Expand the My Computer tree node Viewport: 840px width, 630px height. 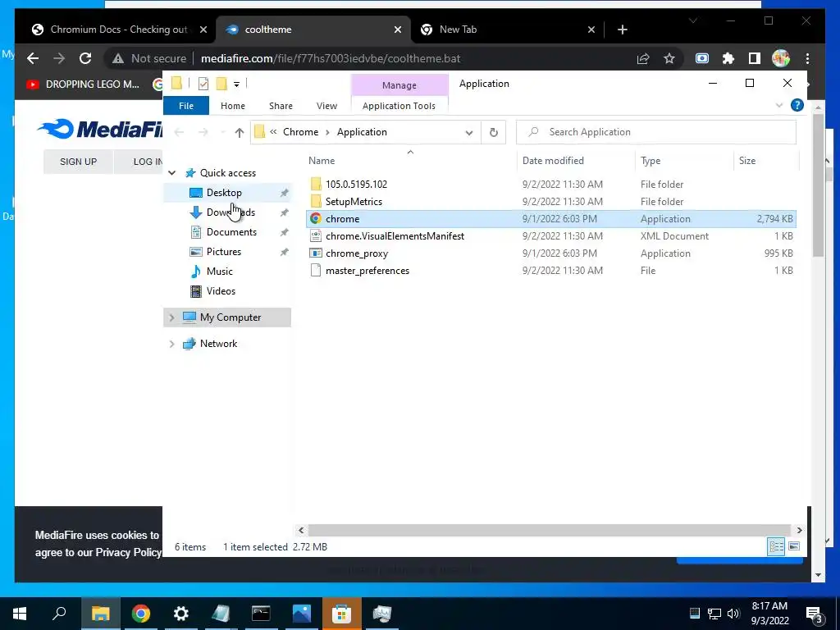click(x=171, y=317)
